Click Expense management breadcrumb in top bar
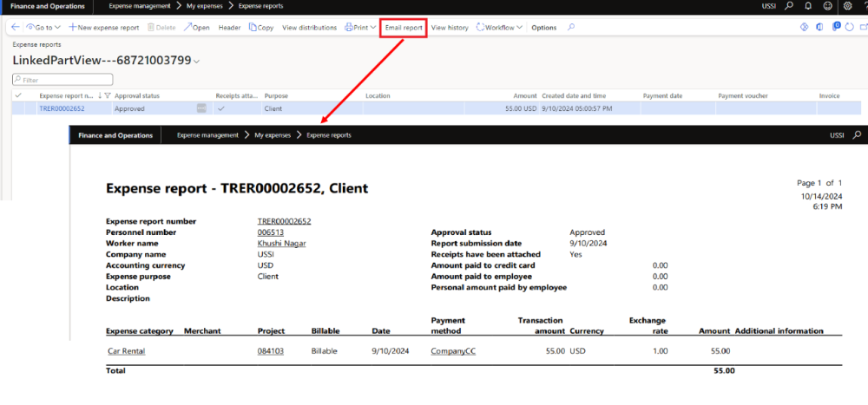Screen dimensions: 868x405 pos(140,6)
